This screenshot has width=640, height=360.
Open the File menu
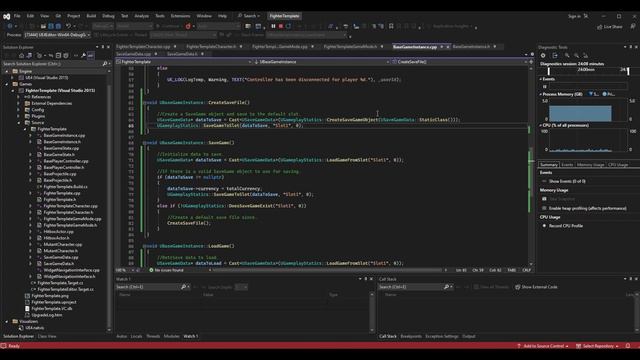[x=17, y=16]
